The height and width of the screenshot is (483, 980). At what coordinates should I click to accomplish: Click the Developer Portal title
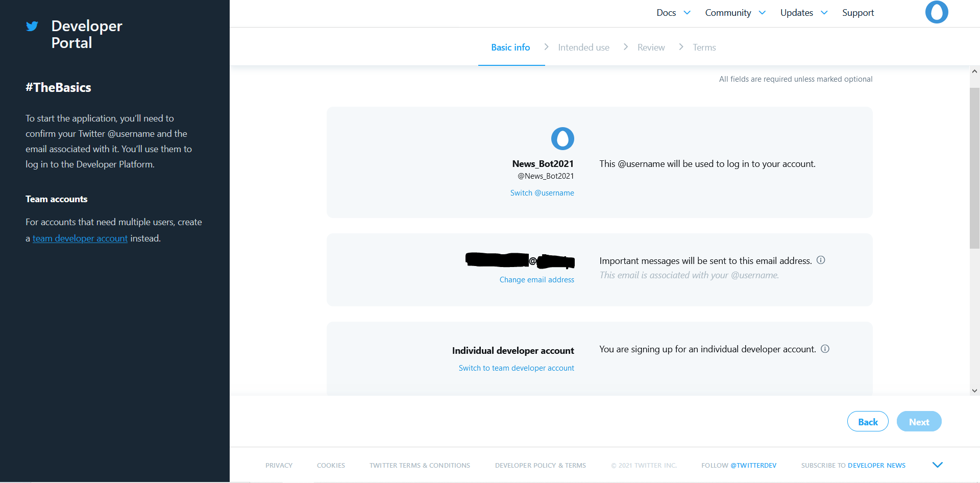tap(87, 34)
